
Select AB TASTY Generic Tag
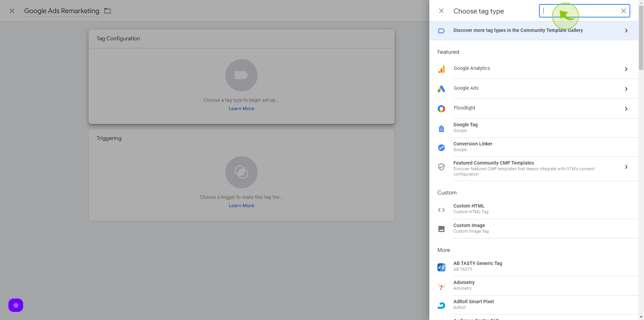point(534,267)
